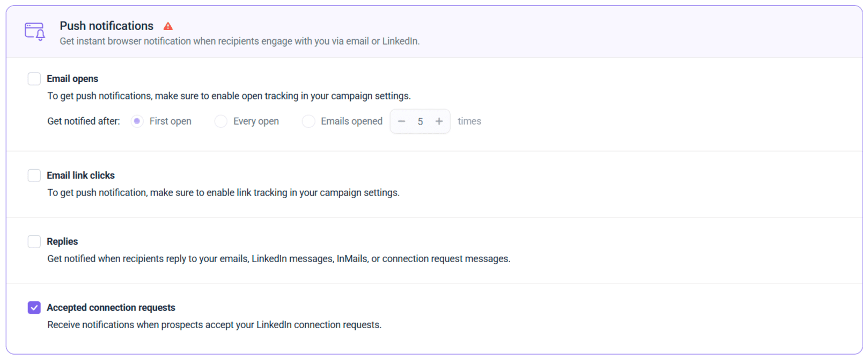Decrease open count with minus icon
Viewport: 868px width, 361px height.
click(x=401, y=121)
